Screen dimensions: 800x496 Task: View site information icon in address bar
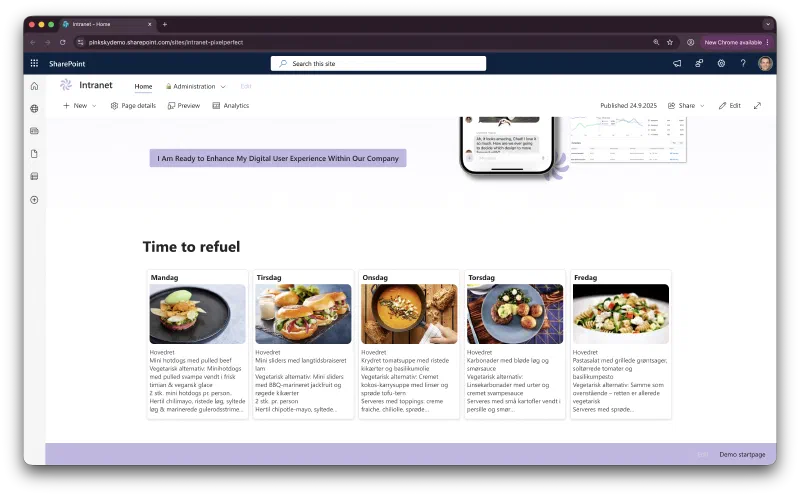[81, 42]
